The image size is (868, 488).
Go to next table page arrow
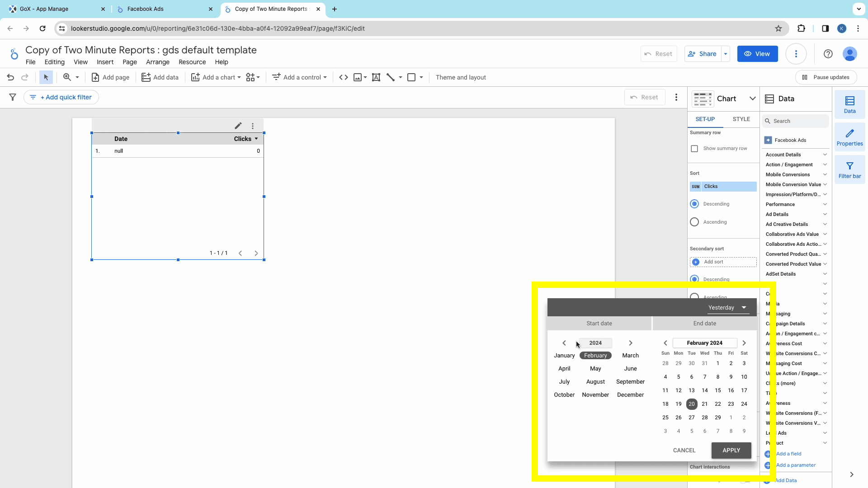coord(256,253)
